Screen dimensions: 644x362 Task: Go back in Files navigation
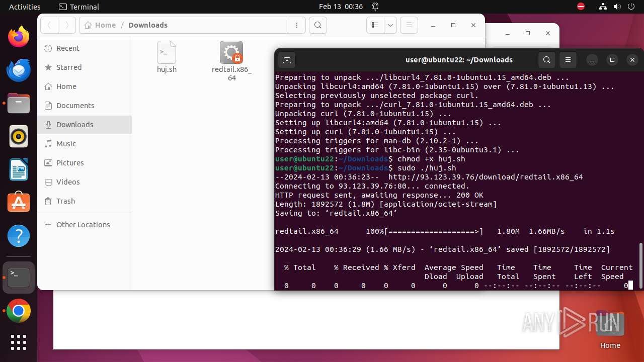click(49, 25)
